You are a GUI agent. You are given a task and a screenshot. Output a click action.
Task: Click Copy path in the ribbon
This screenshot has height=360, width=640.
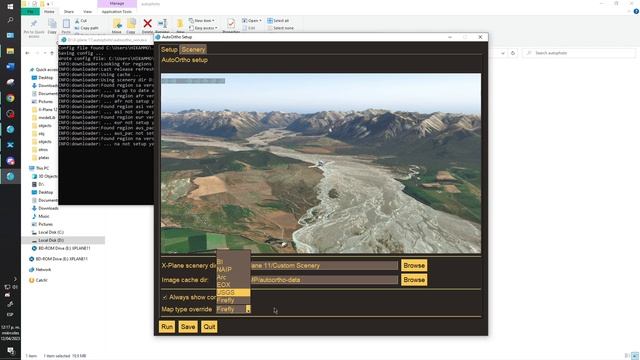[x=87, y=28]
